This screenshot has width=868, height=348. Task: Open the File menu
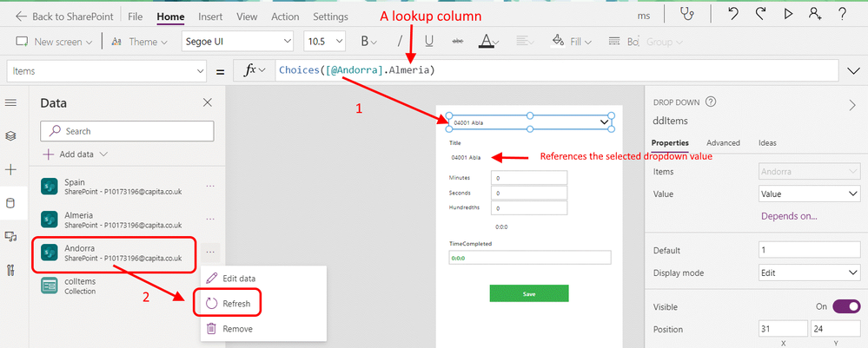click(x=135, y=16)
